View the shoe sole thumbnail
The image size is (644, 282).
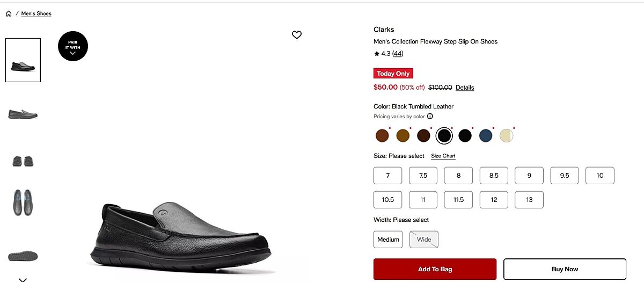[x=23, y=255]
